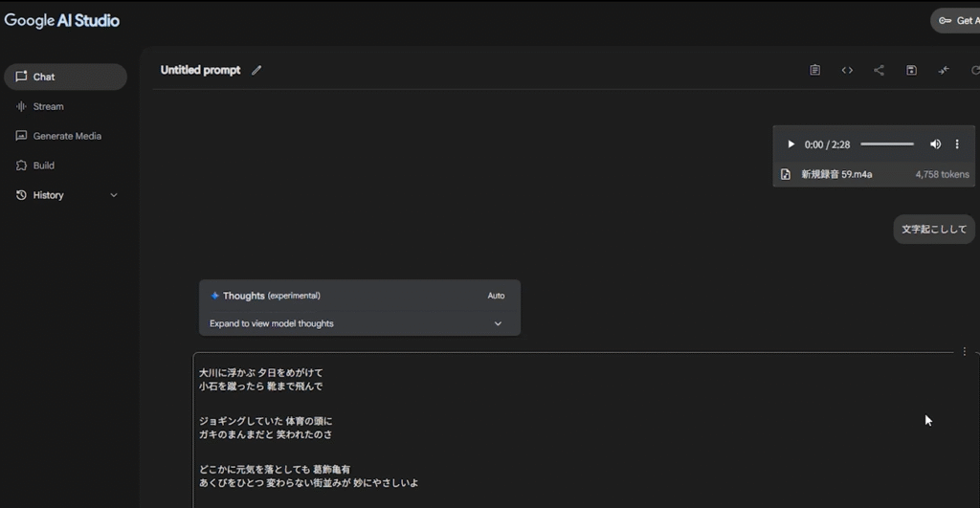The width and height of the screenshot is (980, 508).
Task: Click the Google AI Studio logo
Action: pos(61,21)
